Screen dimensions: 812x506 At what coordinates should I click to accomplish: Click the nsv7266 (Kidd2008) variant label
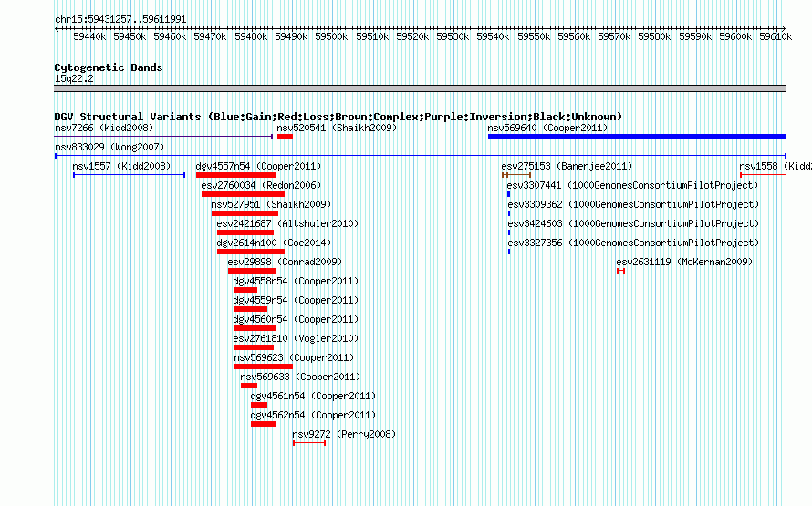(104, 128)
